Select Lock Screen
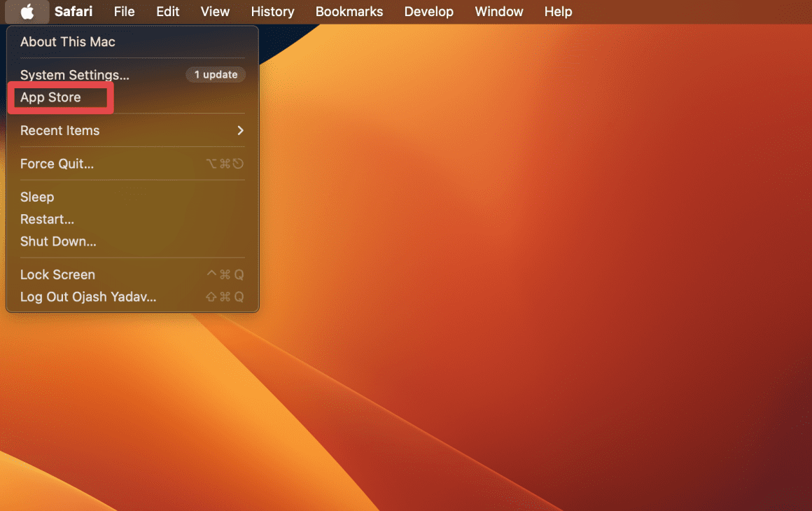This screenshot has width=812, height=511. point(57,275)
